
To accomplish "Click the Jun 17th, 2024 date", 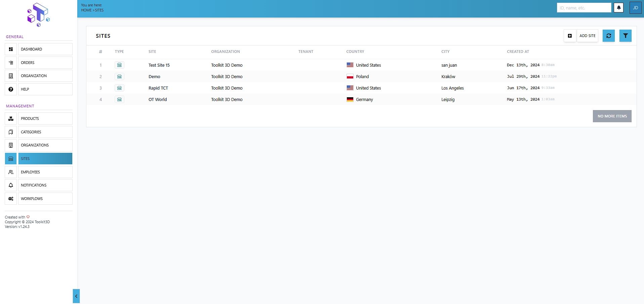I will pyautogui.click(x=523, y=88).
